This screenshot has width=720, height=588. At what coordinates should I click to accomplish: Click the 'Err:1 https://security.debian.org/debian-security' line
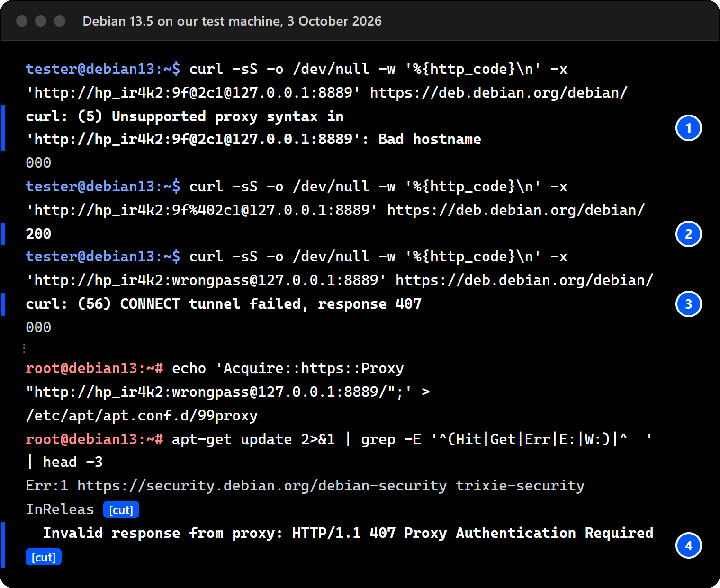236,486
